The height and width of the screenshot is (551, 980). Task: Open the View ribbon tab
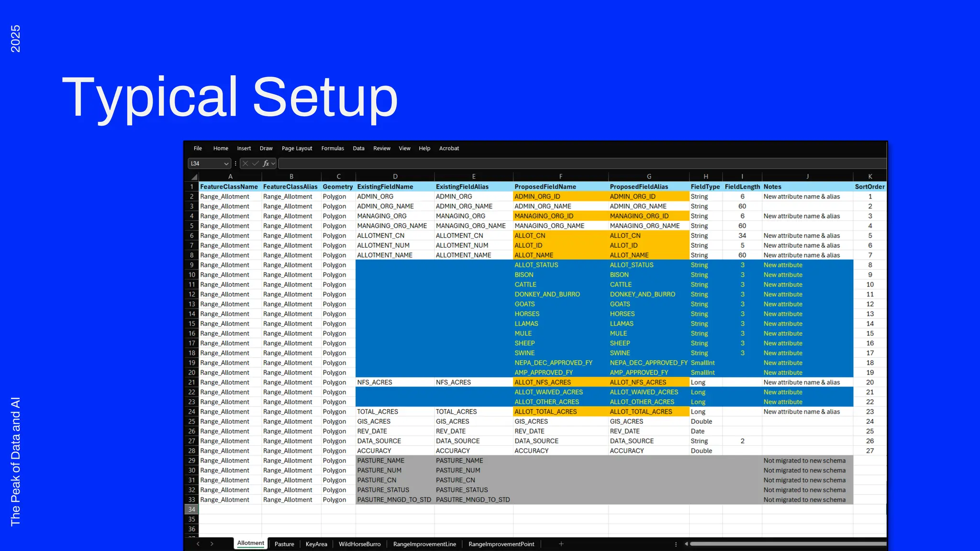[x=404, y=148]
